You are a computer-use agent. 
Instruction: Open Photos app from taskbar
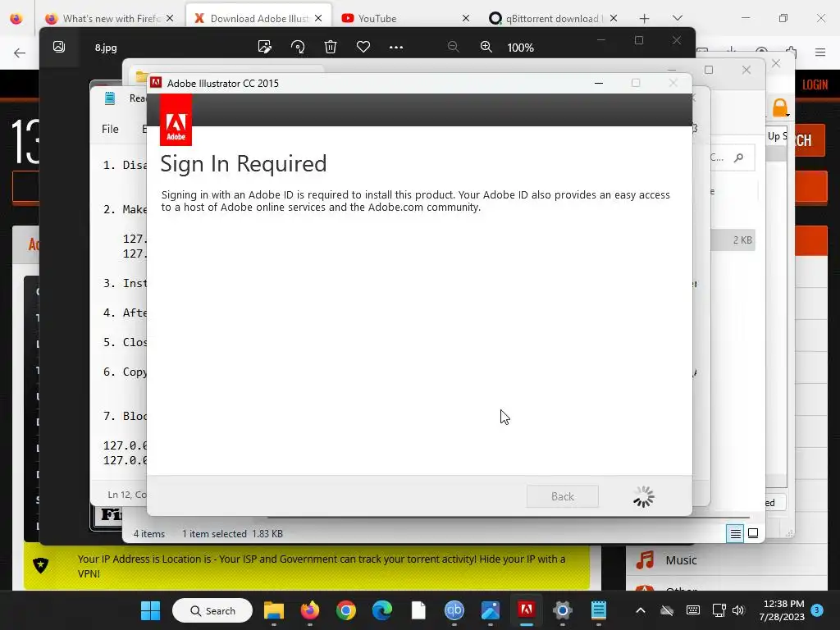tap(491, 610)
